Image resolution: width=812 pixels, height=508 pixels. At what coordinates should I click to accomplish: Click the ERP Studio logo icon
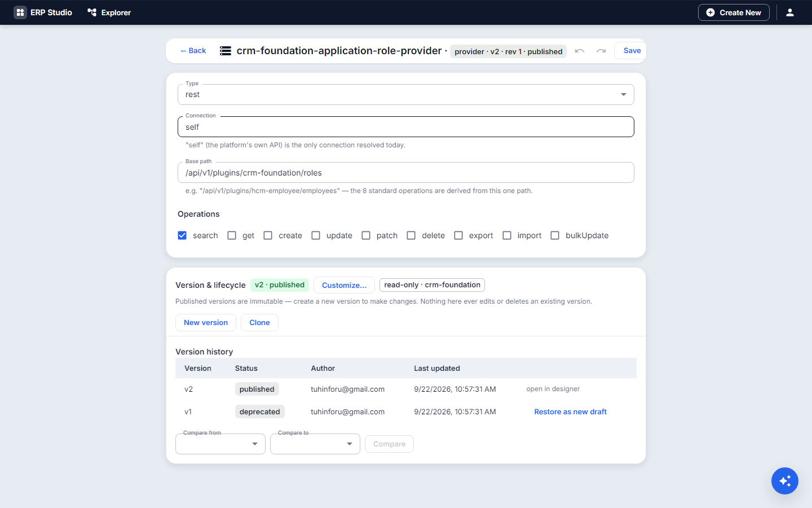pos(20,12)
